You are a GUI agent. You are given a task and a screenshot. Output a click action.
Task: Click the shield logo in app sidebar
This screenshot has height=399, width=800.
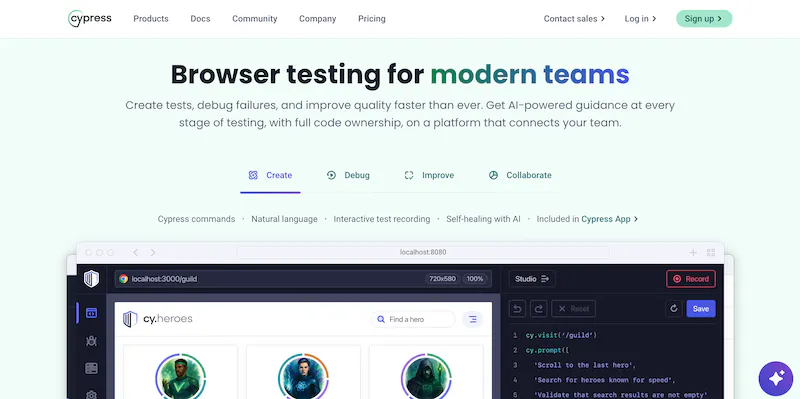[x=91, y=279]
